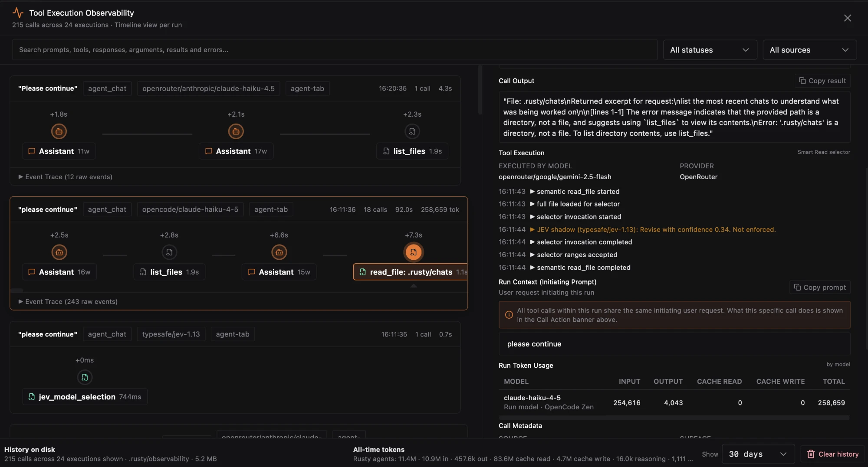Select the Assistant 17w step card

coord(236,151)
